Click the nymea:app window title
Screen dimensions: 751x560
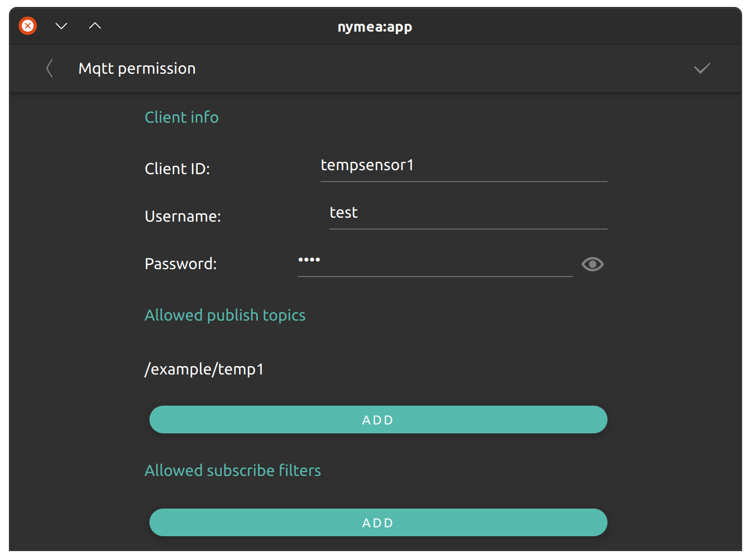[x=375, y=27]
